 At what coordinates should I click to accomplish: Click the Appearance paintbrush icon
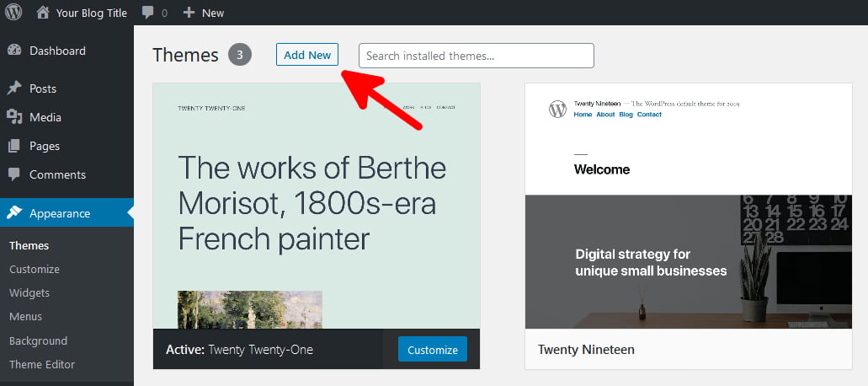tap(14, 212)
